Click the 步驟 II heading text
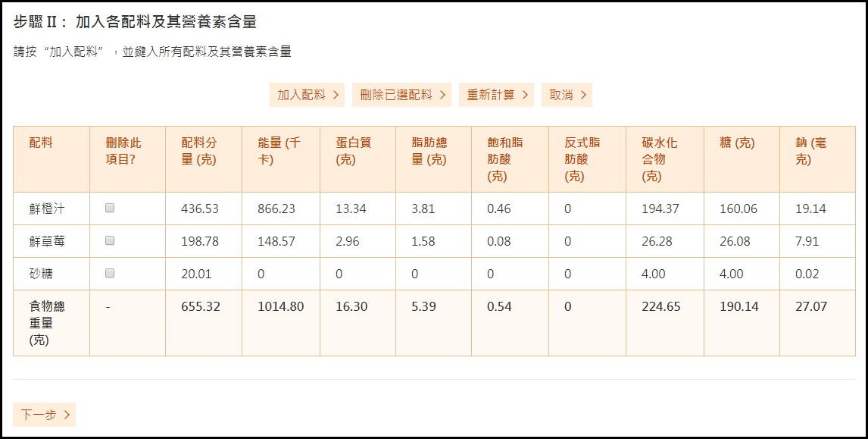This screenshot has height=439, width=868. (135, 22)
